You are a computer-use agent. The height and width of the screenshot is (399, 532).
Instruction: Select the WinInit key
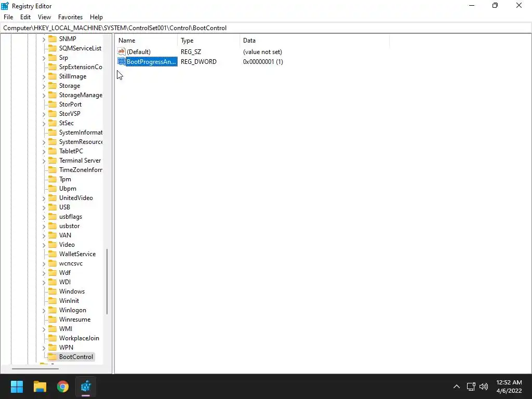click(69, 301)
